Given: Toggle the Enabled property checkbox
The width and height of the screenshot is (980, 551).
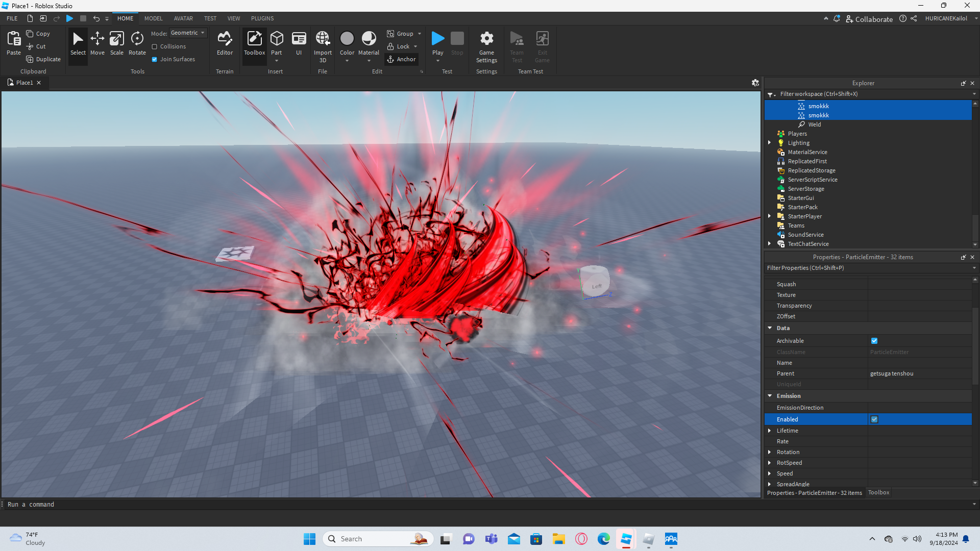Looking at the screenshot, I should coord(874,419).
